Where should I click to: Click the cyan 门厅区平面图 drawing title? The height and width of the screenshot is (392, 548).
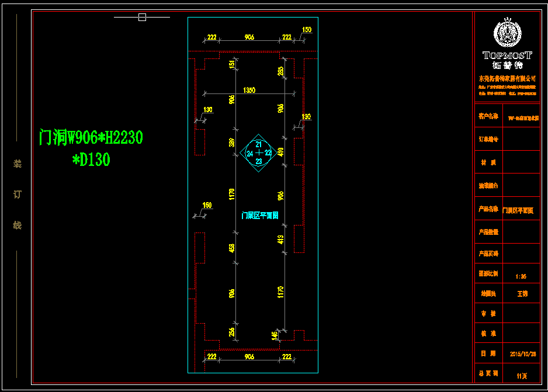[x=260, y=216]
